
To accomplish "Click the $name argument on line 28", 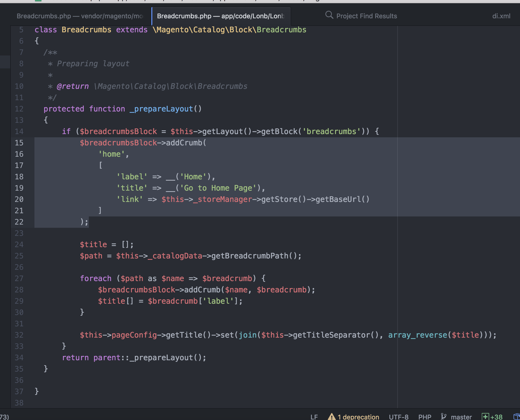I will pos(236,290).
